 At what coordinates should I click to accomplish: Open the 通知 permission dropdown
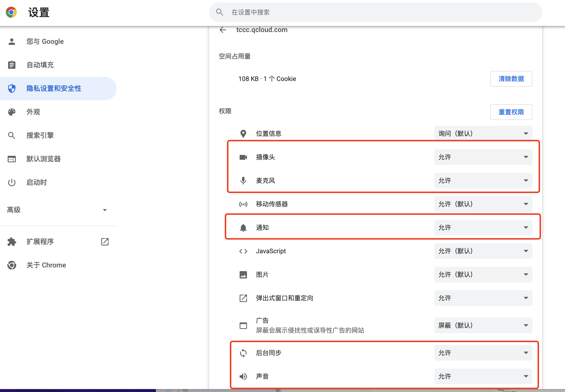(x=483, y=228)
